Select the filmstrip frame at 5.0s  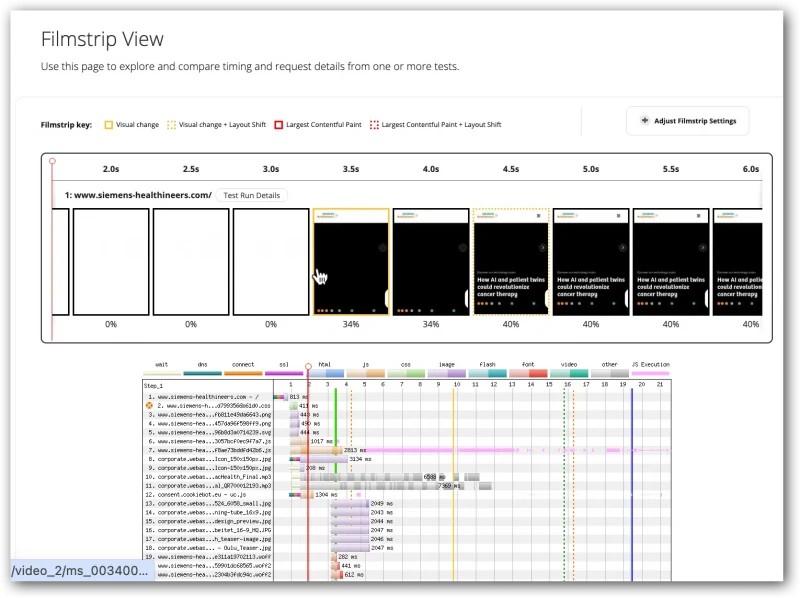click(591, 262)
